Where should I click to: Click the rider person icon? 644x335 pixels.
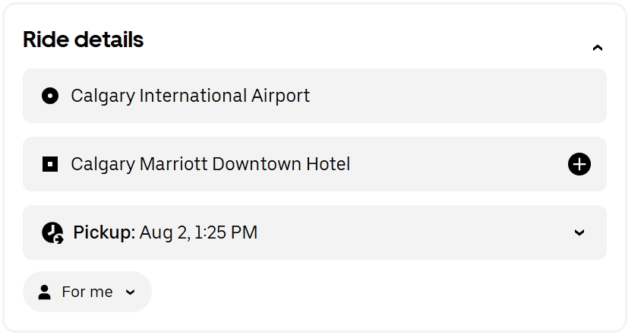pyautogui.click(x=44, y=292)
